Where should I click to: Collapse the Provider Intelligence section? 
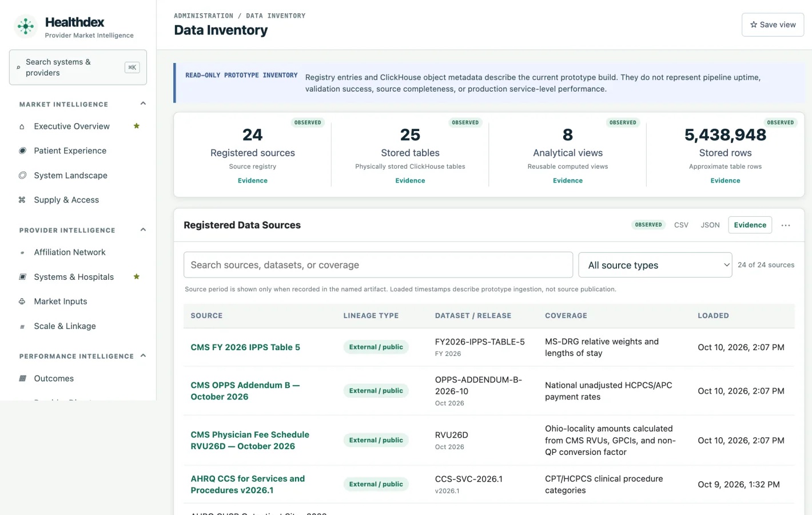click(143, 230)
